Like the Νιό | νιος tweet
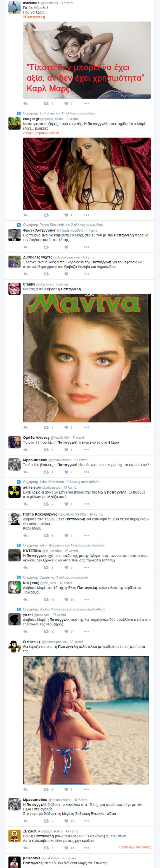160x868 pixels. click(x=67, y=599)
